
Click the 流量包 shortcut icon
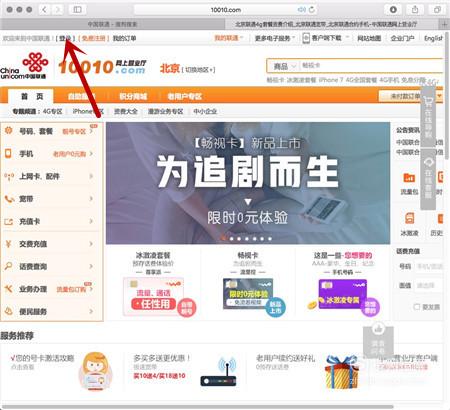[x=409, y=178]
